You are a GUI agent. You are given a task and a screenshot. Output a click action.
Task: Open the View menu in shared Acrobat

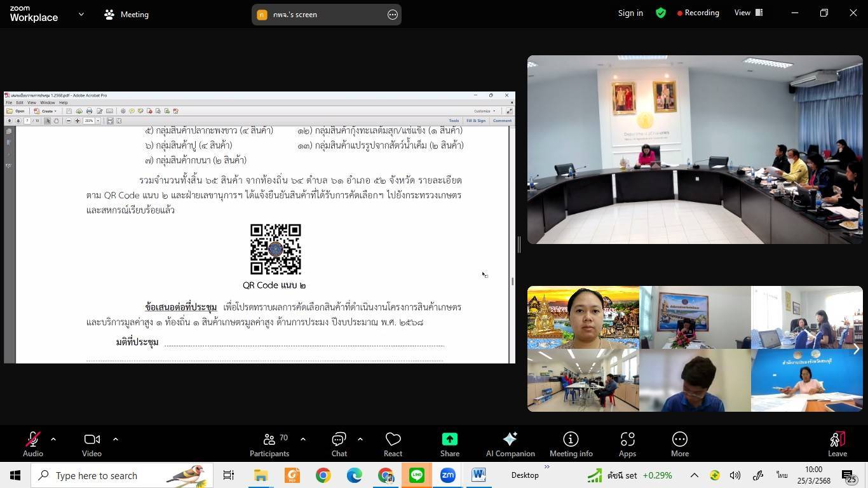[x=31, y=102]
